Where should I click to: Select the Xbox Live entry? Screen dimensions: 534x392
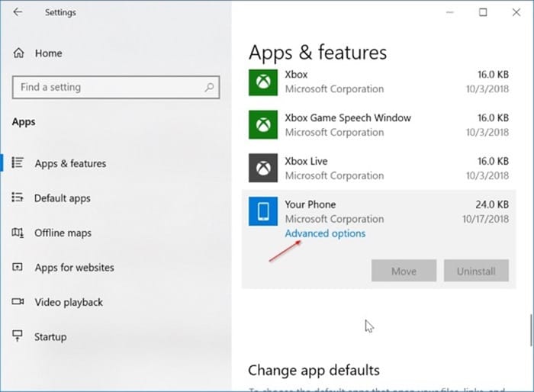tap(378, 168)
